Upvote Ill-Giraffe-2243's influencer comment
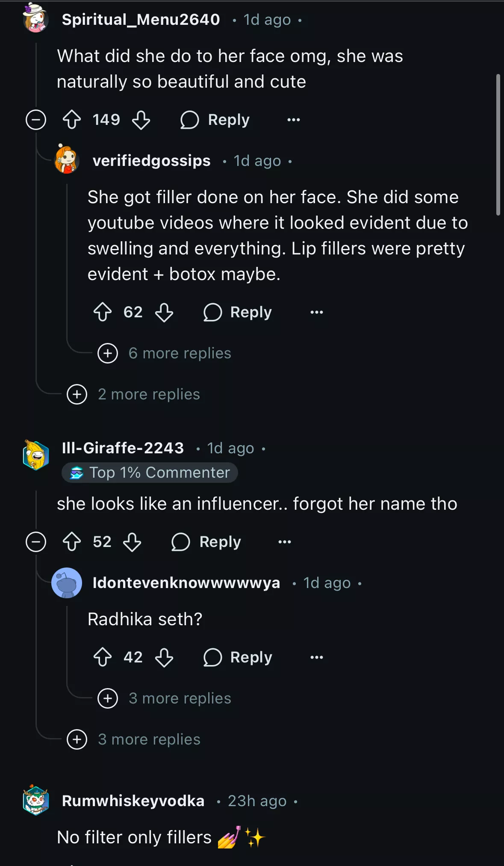 pyautogui.click(x=72, y=542)
